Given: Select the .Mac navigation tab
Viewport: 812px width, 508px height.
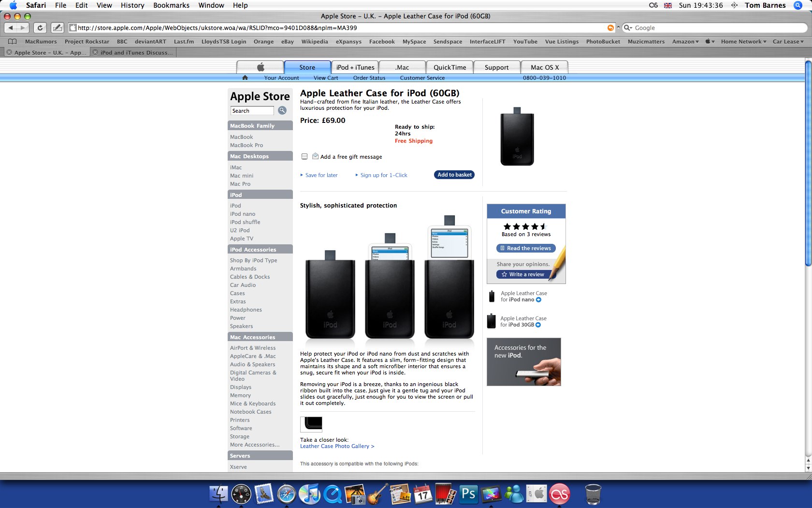Looking at the screenshot, I should tap(402, 67).
